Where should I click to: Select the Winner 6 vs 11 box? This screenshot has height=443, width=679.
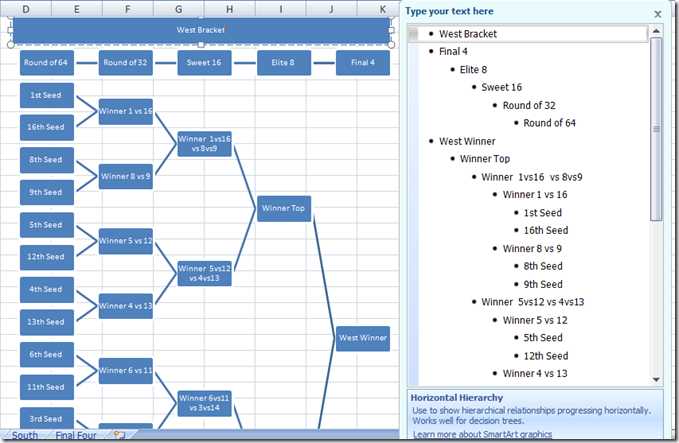[126, 371]
